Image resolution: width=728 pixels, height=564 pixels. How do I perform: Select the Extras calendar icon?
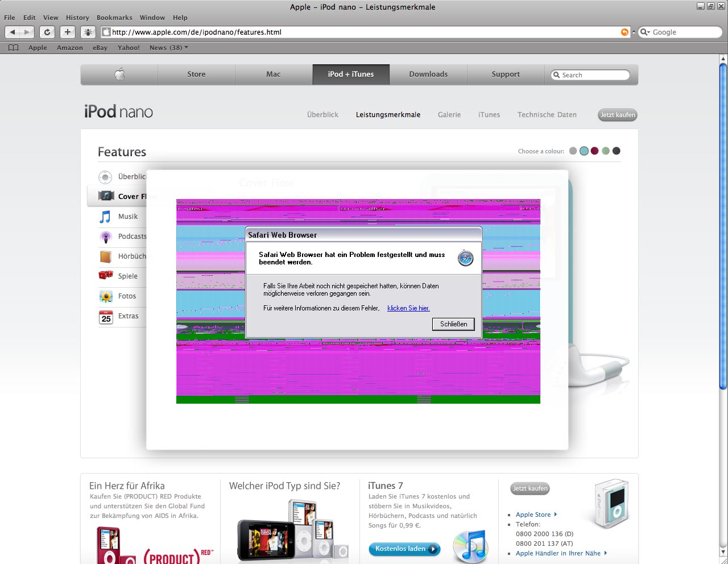(x=106, y=317)
